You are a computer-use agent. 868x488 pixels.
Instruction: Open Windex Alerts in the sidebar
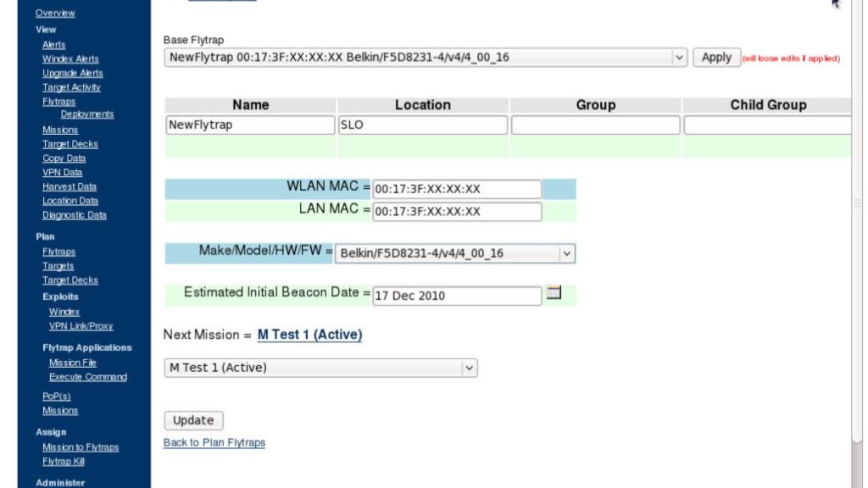70,58
